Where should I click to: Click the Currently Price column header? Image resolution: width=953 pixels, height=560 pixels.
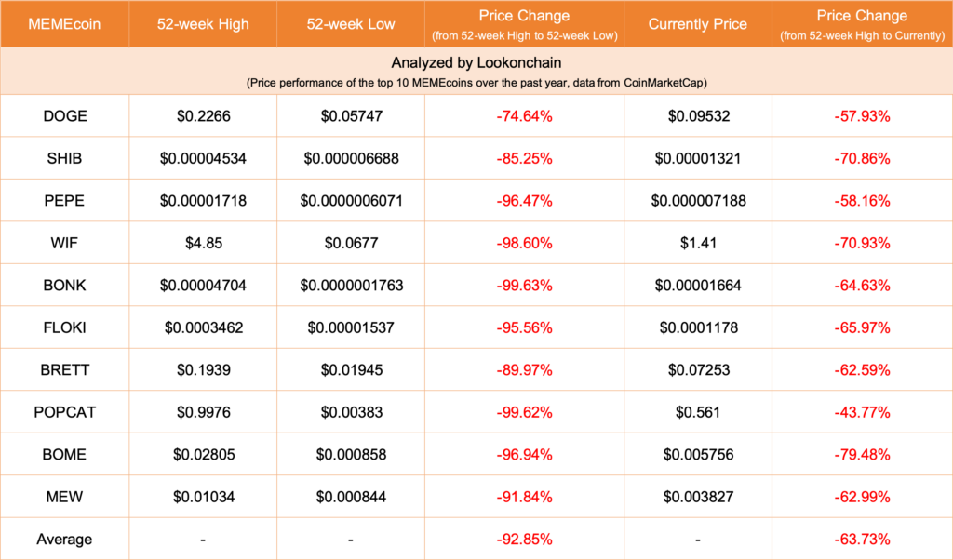tap(698, 24)
